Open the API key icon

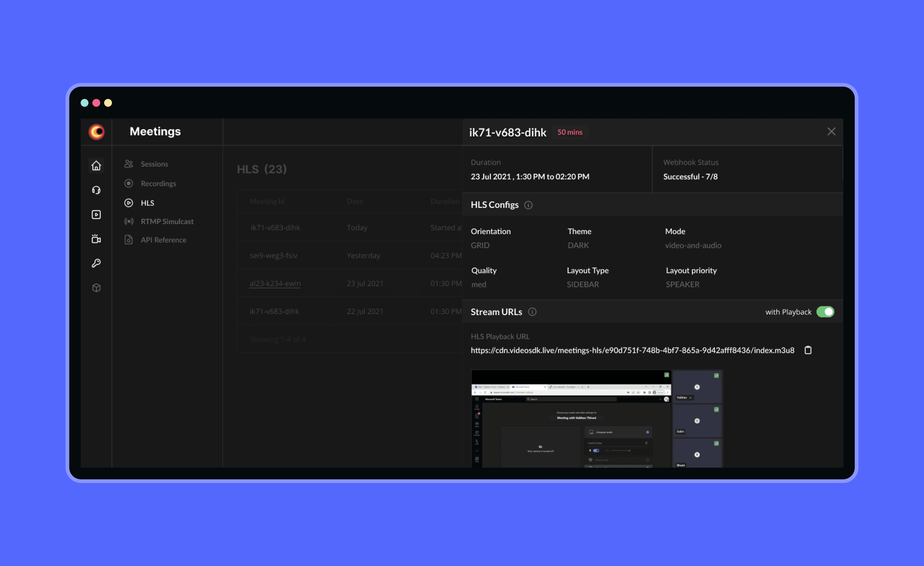click(x=96, y=263)
